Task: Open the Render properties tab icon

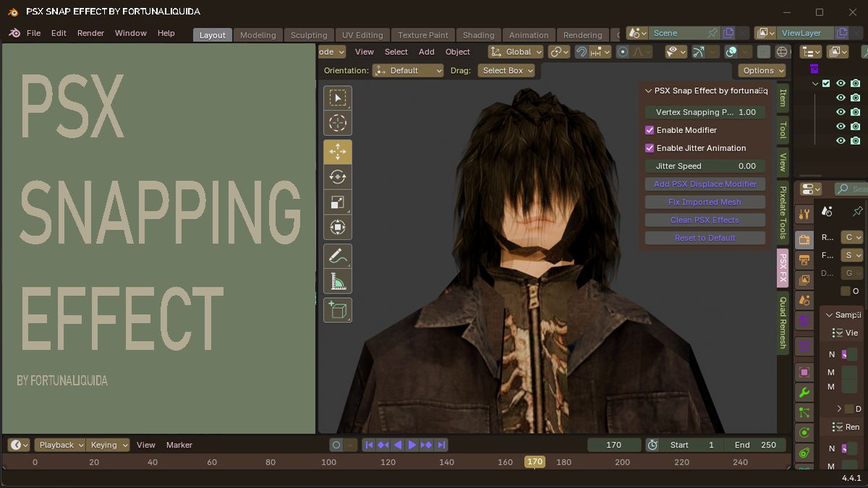Action: click(804, 240)
